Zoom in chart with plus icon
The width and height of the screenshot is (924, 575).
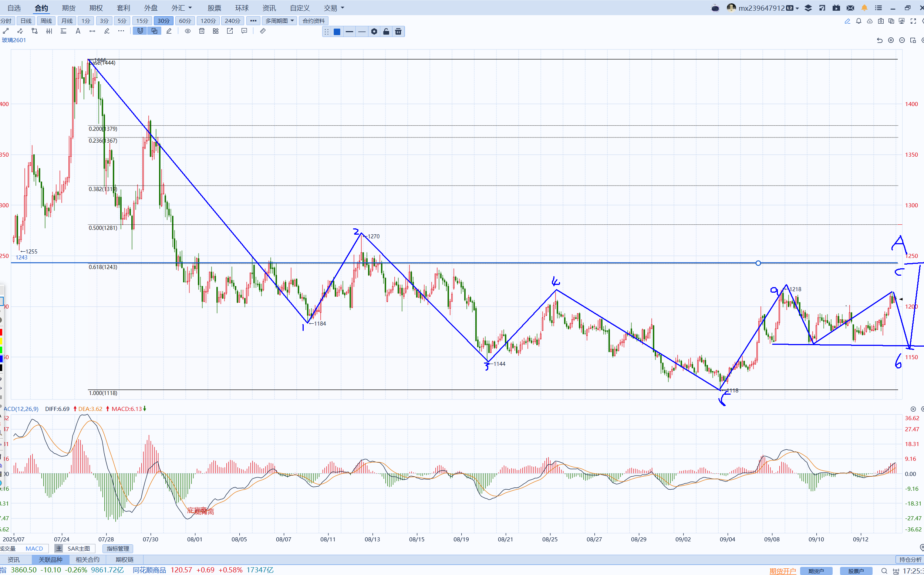click(x=890, y=40)
